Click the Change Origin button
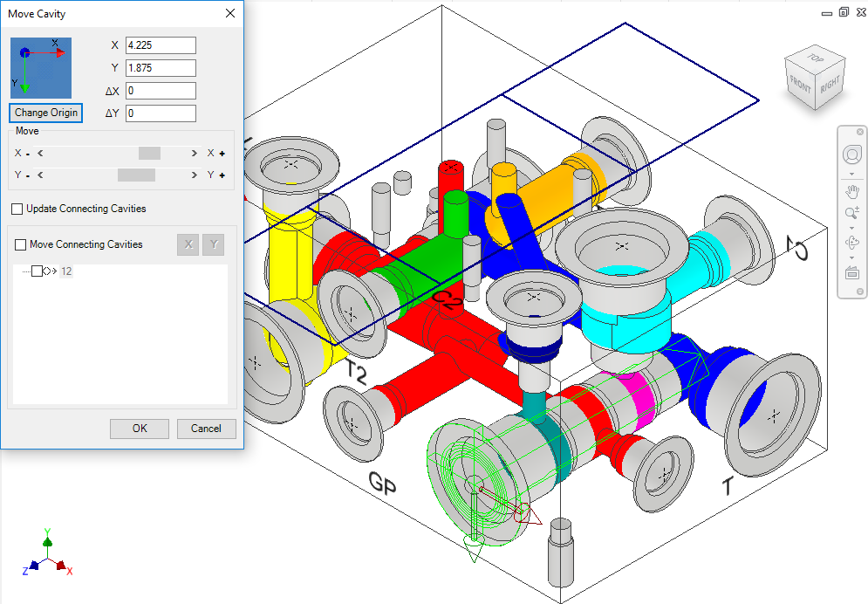868x604 pixels. [46, 113]
